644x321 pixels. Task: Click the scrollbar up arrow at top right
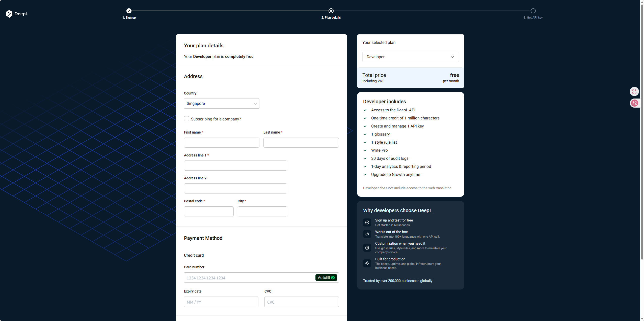pyautogui.click(x=642, y=2)
